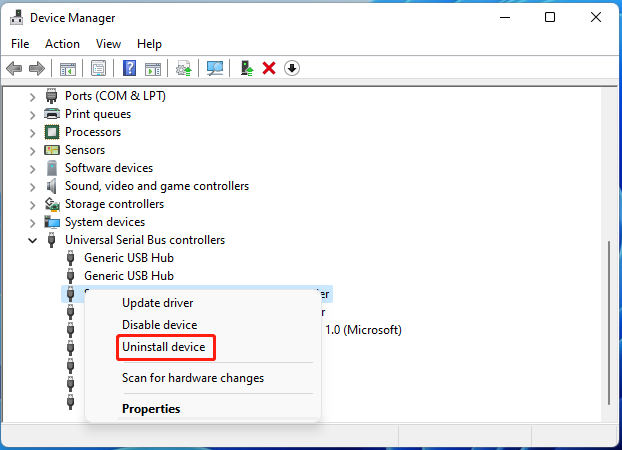Open the Properties toolbar icon
The height and width of the screenshot is (450, 622).
[x=98, y=68]
